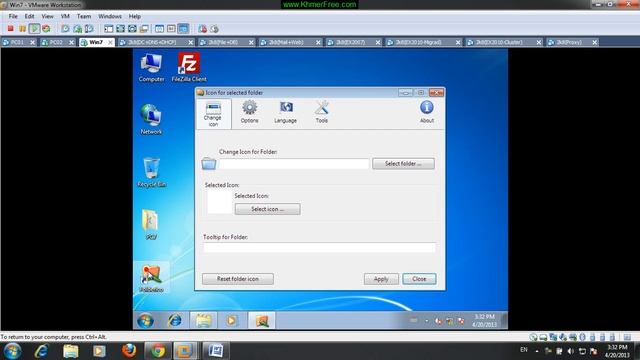Open Computer icon on guest desktop
The width and height of the screenshot is (640, 360).
pyautogui.click(x=151, y=67)
